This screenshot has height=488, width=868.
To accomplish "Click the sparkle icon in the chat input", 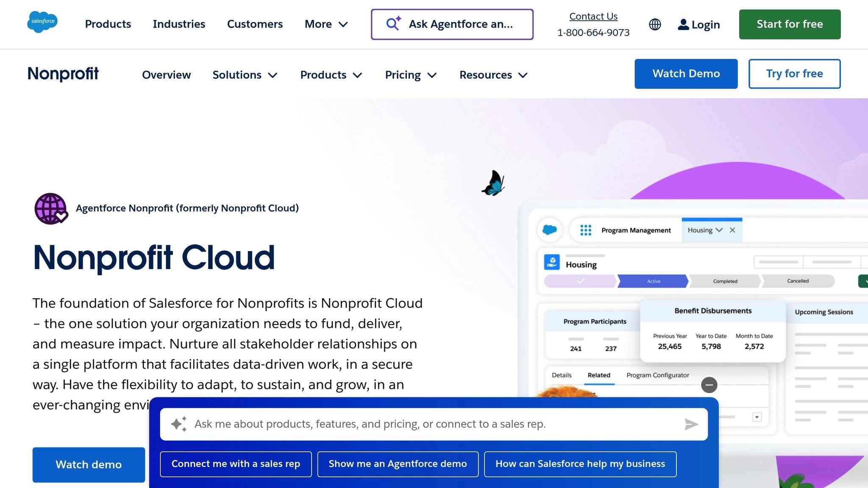I will [x=179, y=423].
